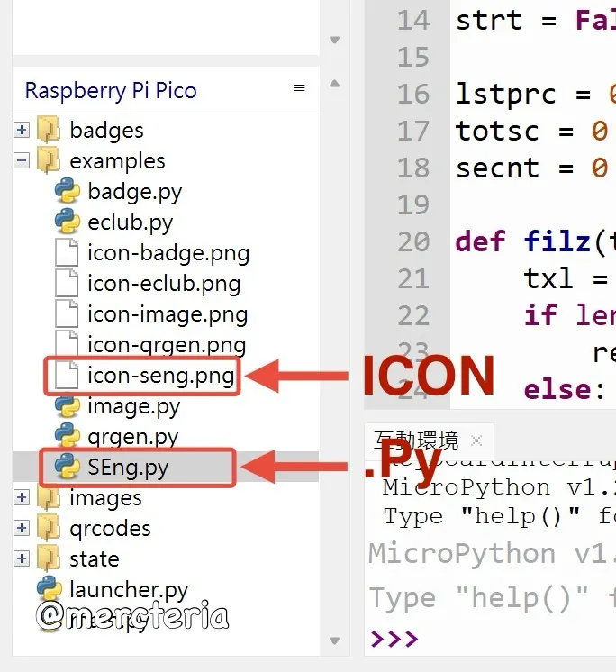The width and height of the screenshot is (616, 672).
Task: Select icon-seng.png file name
Action: (161, 376)
